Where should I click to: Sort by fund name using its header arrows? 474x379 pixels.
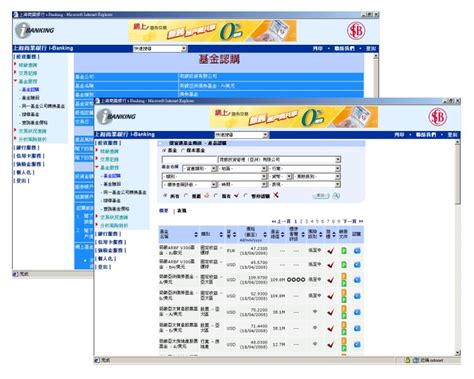196,235
